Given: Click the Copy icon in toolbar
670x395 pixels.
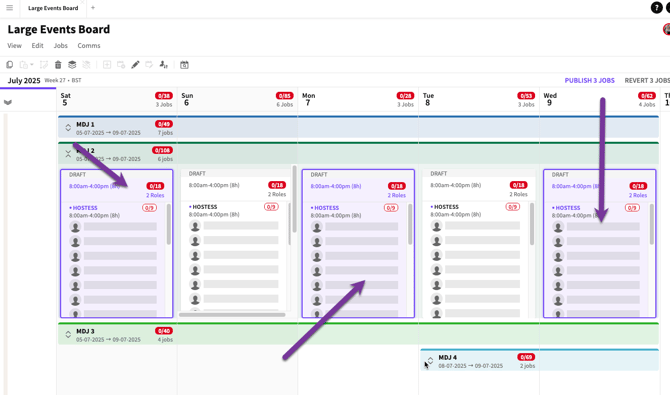Looking at the screenshot, I should 9,65.
